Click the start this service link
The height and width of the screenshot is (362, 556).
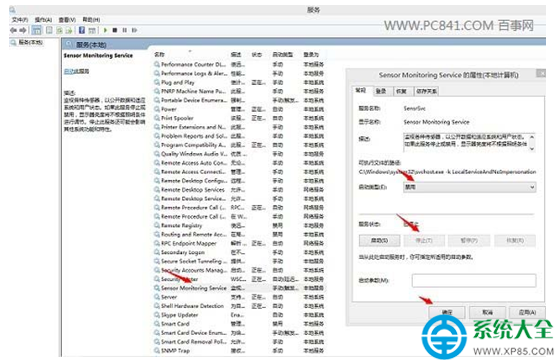[x=76, y=71]
